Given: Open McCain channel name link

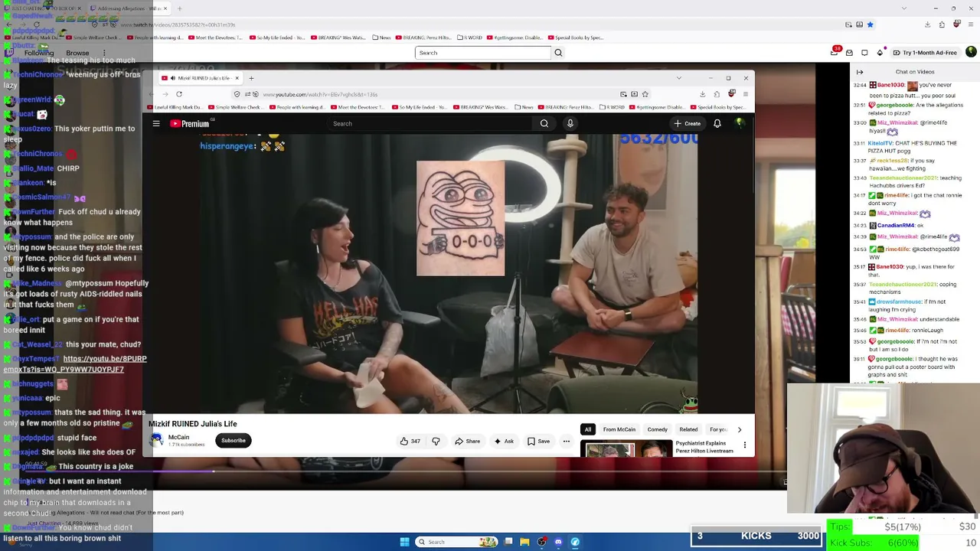Looking at the screenshot, I should (x=178, y=437).
